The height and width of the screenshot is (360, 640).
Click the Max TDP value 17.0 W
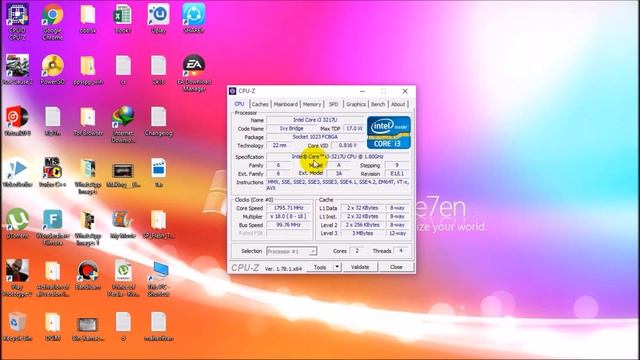tap(354, 129)
